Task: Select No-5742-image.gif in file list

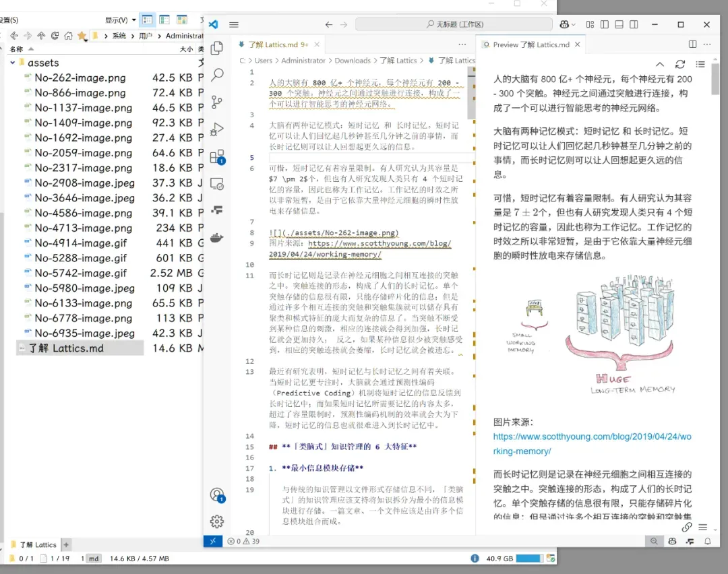Action: (80, 274)
